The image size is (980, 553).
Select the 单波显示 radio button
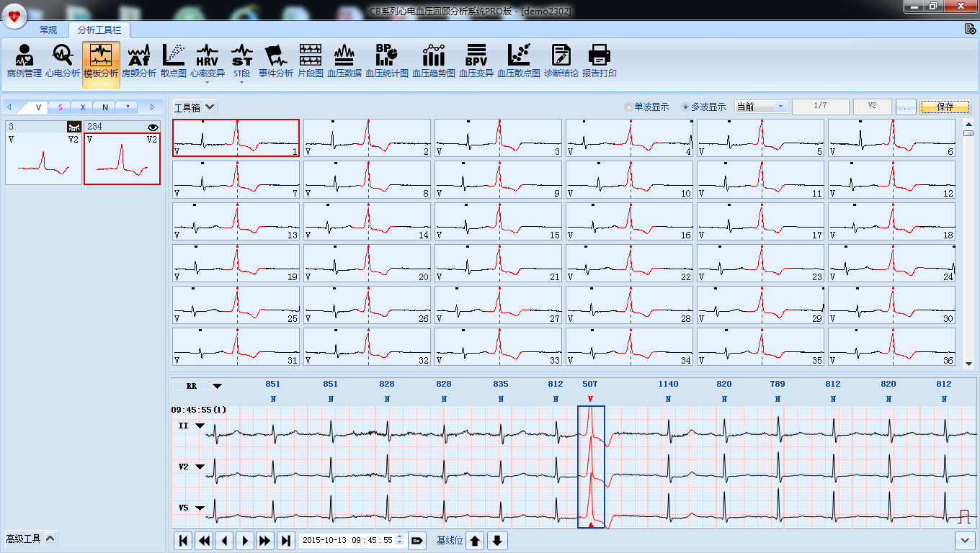(628, 107)
